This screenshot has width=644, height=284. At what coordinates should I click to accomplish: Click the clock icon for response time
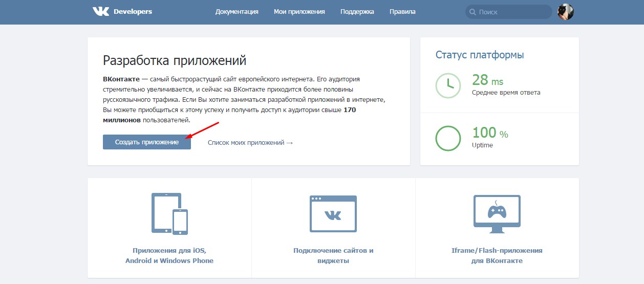point(448,85)
